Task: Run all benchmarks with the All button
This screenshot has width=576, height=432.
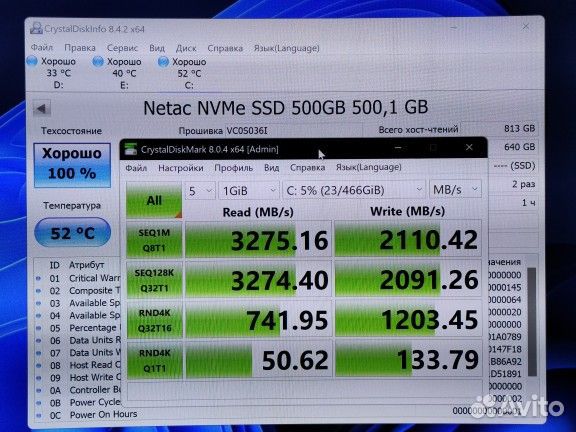Action: (154, 200)
